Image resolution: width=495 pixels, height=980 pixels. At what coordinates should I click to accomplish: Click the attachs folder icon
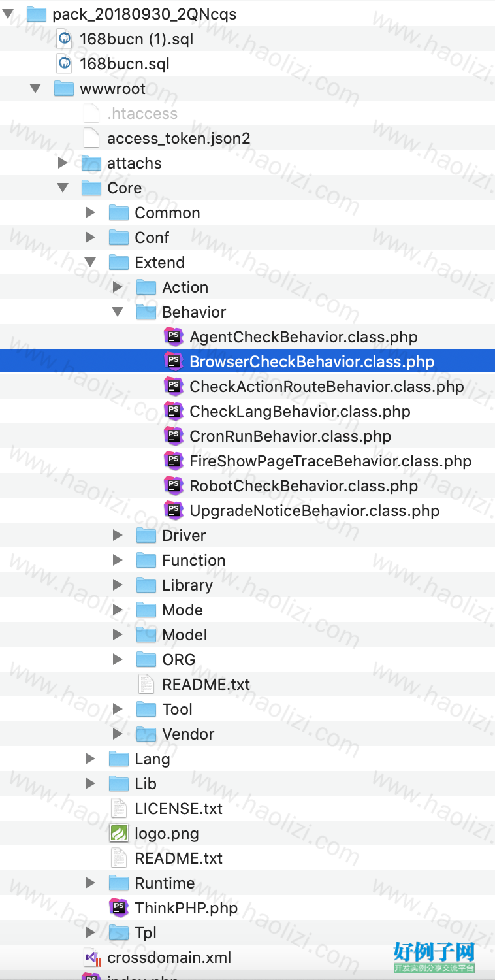[x=91, y=163]
